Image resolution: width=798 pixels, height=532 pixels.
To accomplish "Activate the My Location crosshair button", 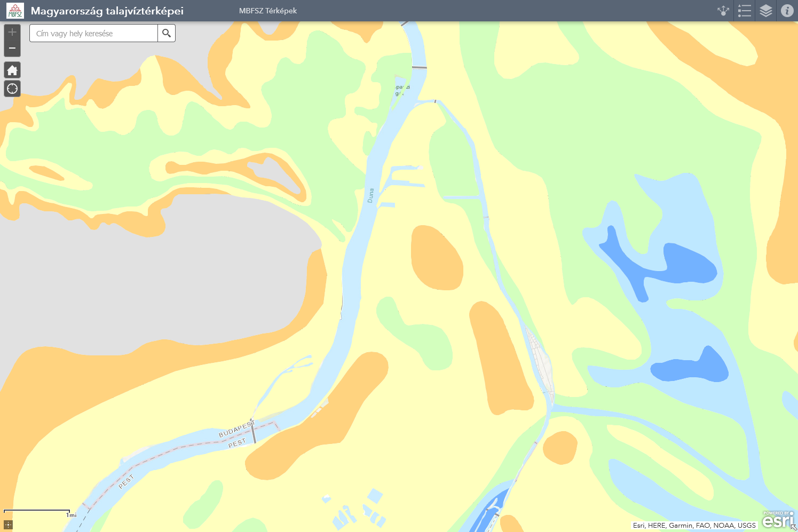I will click(12, 89).
